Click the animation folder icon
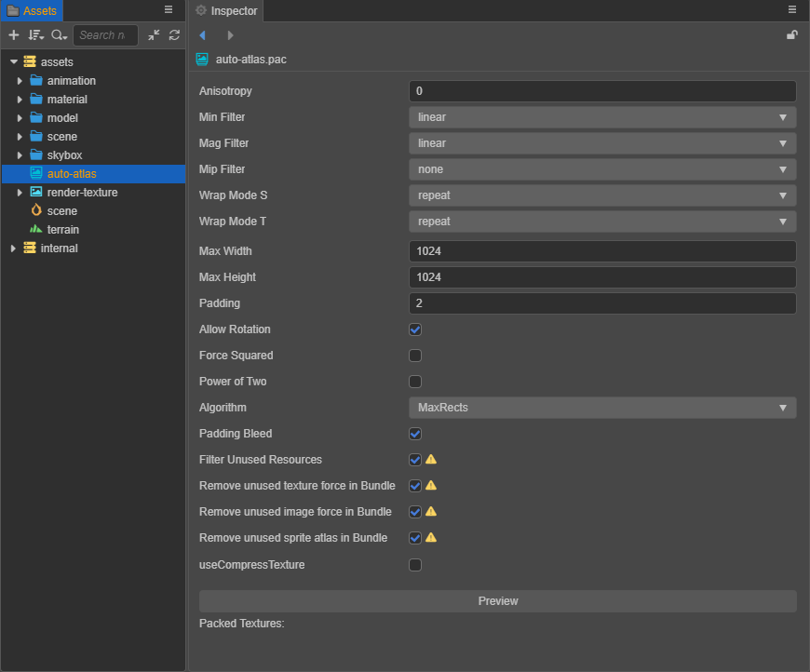 (36, 81)
